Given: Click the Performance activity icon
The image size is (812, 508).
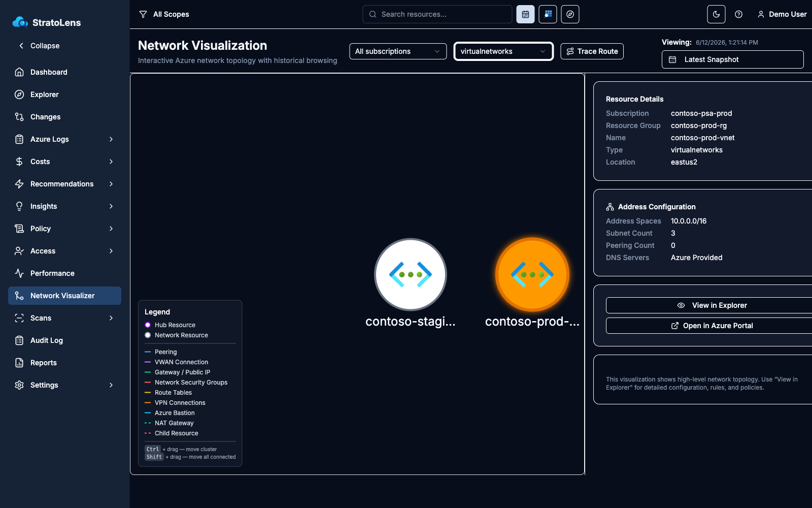Looking at the screenshot, I should [19, 273].
